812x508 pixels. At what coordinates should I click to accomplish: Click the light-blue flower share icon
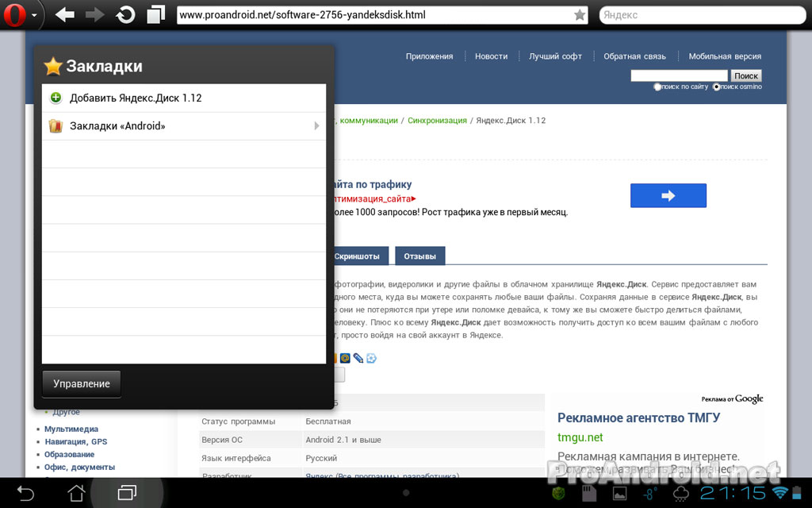point(371,358)
